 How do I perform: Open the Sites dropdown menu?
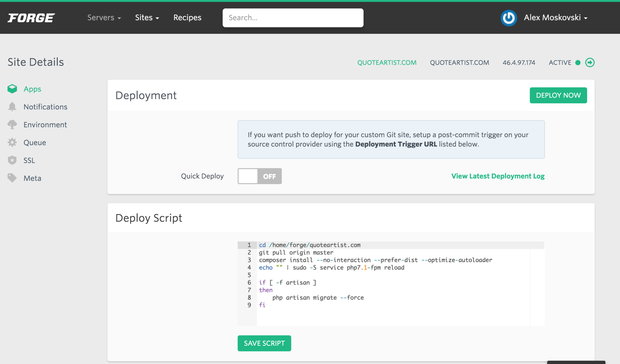(x=147, y=18)
